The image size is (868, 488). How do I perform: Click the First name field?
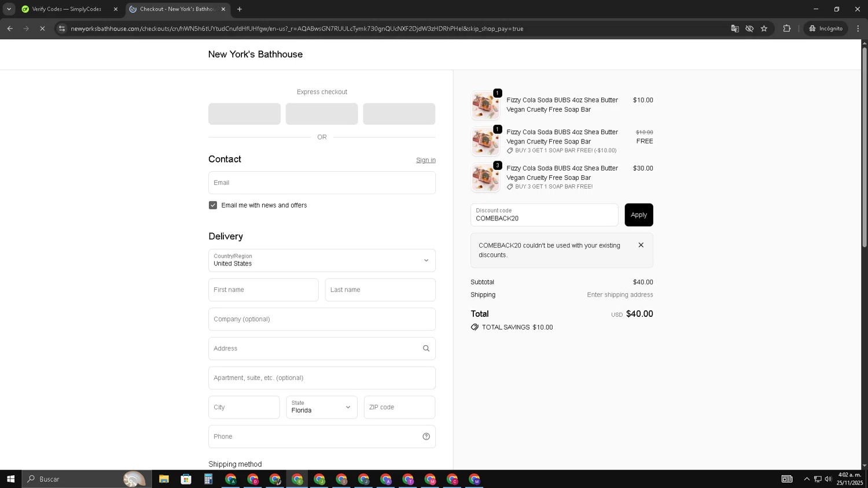(263, 290)
